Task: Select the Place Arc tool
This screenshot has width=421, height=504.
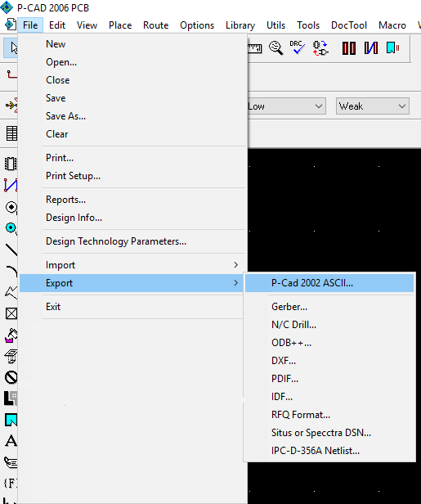Action: 11,272
